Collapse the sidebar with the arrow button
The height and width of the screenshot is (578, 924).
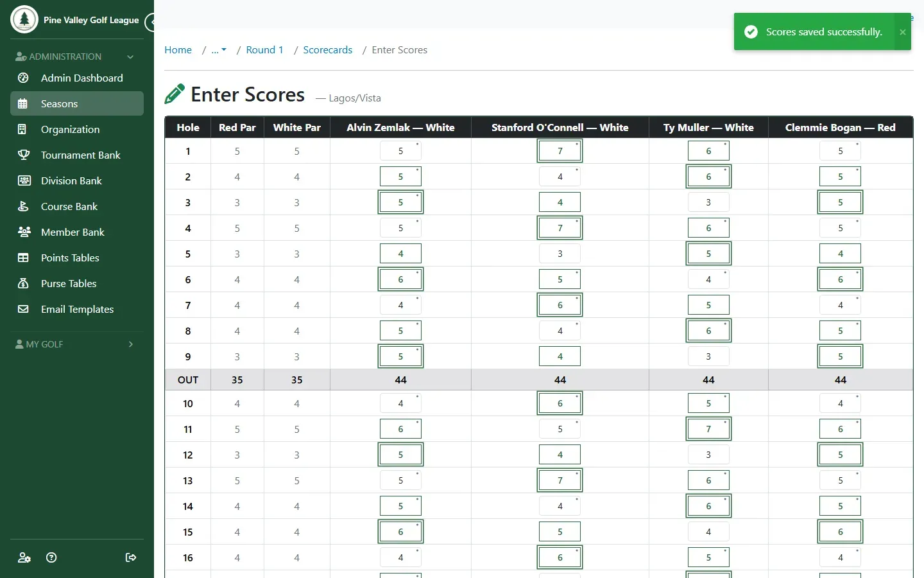[x=151, y=22]
